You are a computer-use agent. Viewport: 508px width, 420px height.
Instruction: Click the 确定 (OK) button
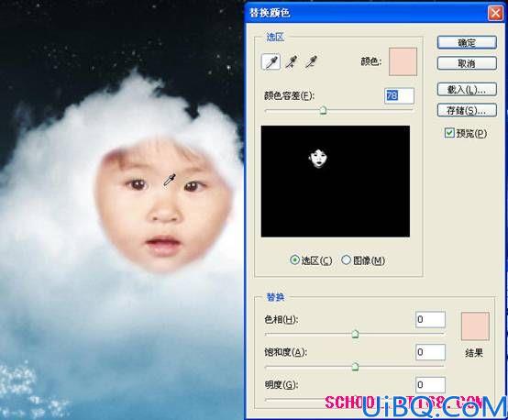467,43
